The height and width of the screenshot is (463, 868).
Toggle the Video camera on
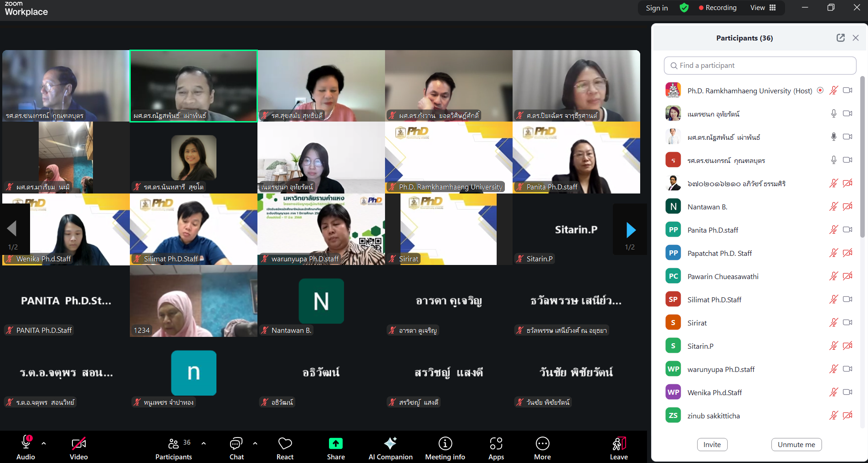tap(78, 444)
